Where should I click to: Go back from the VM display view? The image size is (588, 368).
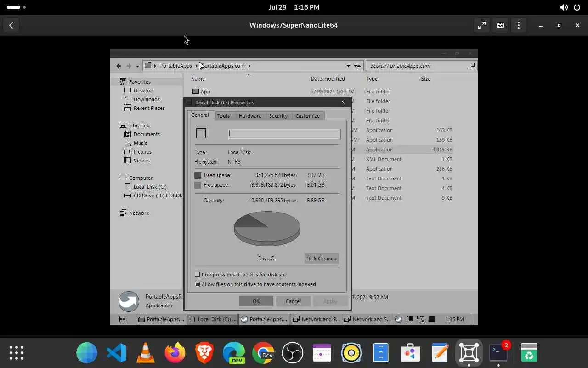pos(11,25)
